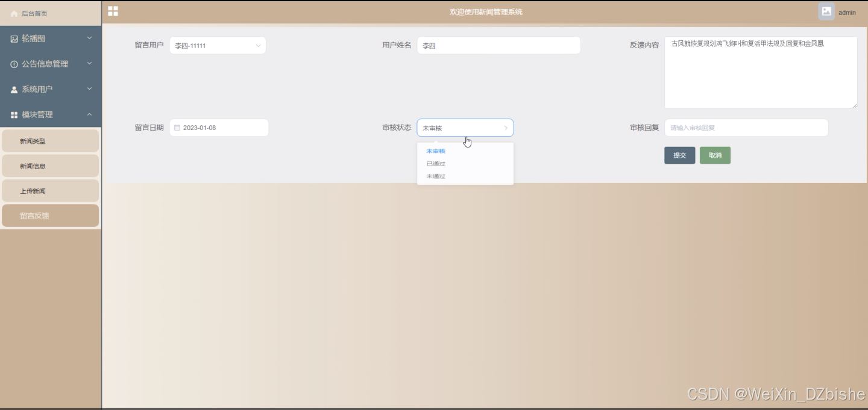Collapse the 模块管理 menu chevron
Viewport: 868px width, 410px height.
[89, 114]
